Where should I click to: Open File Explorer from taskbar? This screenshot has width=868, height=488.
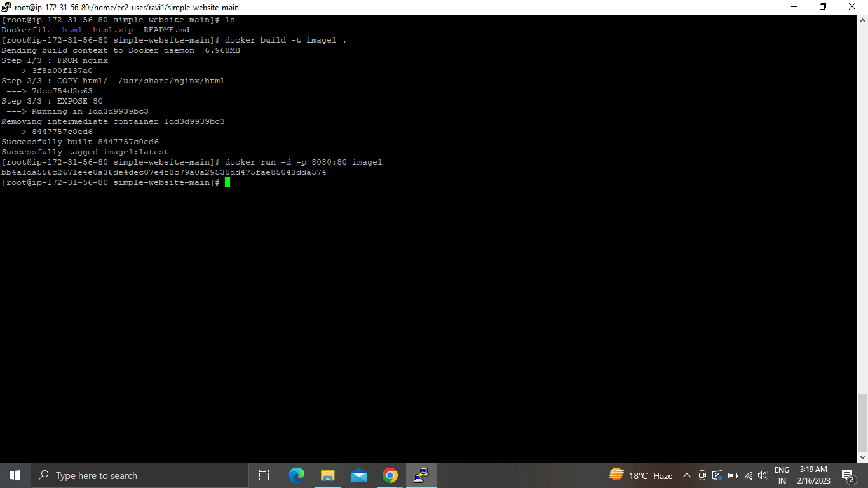tap(328, 475)
